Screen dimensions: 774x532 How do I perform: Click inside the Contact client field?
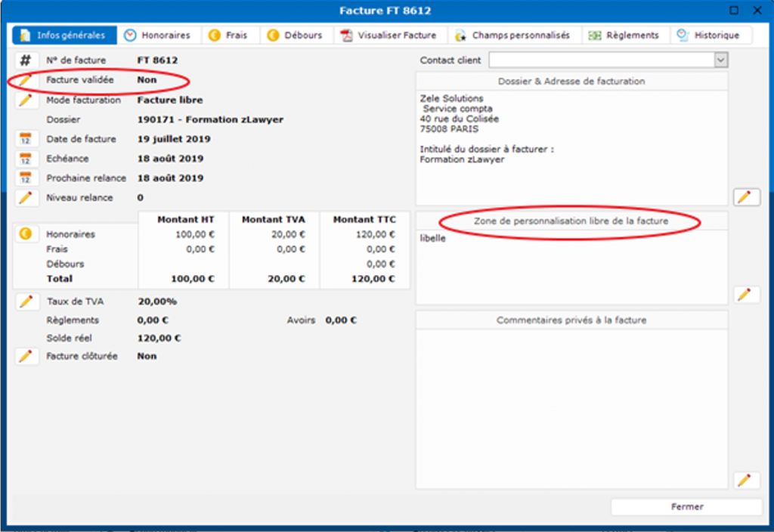[x=601, y=60]
